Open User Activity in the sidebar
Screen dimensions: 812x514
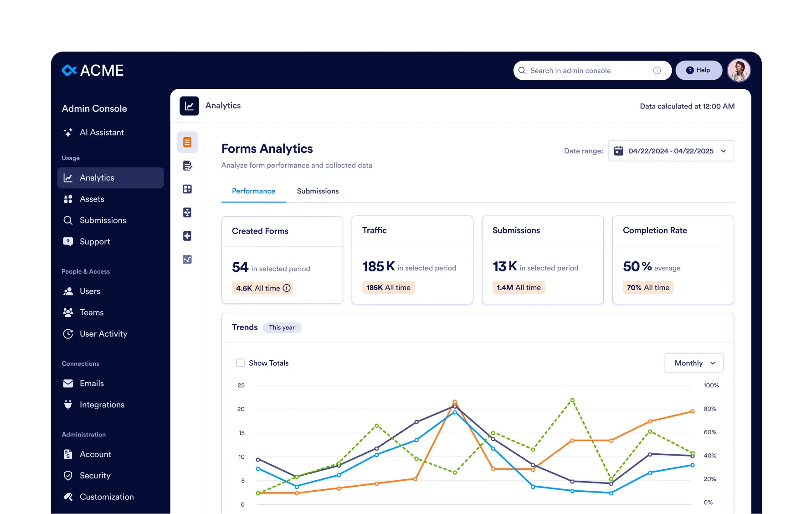click(103, 333)
